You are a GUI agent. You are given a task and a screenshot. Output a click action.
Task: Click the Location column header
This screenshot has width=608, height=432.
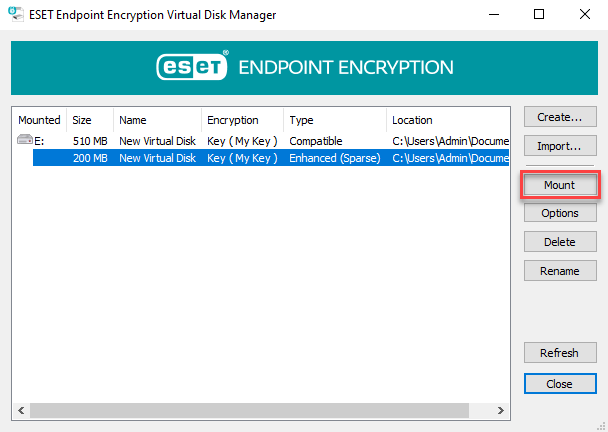click(x=448, y=120)
